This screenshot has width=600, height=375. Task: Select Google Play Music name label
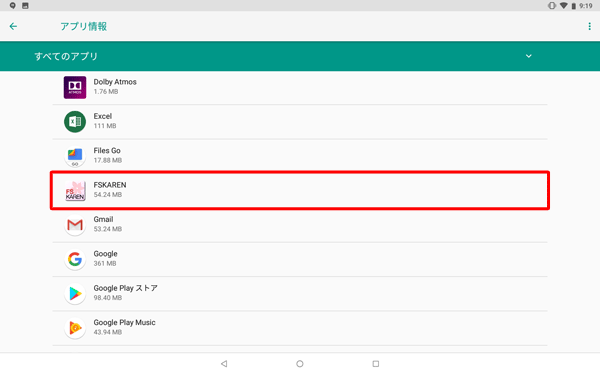pos(124,323)
